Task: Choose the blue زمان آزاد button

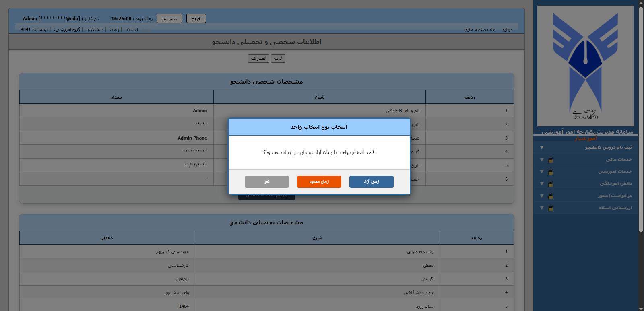Action: coord(371,182)
